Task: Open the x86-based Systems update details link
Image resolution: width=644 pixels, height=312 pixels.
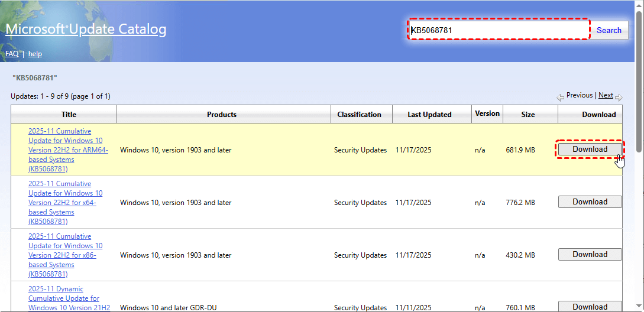Action: [65, 255]
